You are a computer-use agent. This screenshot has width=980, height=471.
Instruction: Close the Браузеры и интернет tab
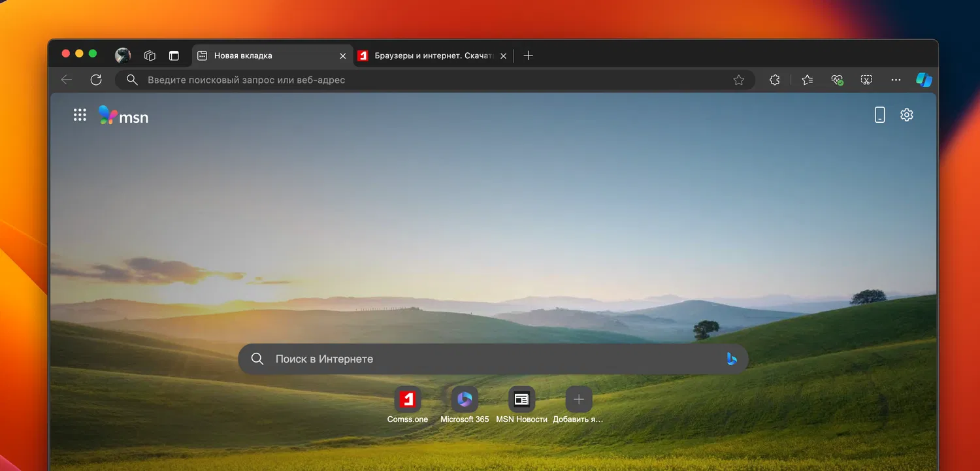(x=503, y=56)
